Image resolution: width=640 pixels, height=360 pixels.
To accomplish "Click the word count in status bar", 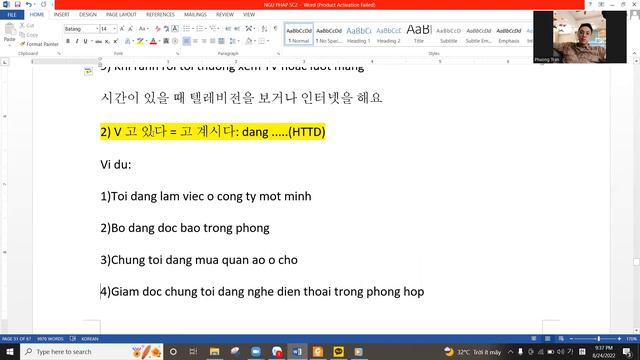I will (50, 339).
